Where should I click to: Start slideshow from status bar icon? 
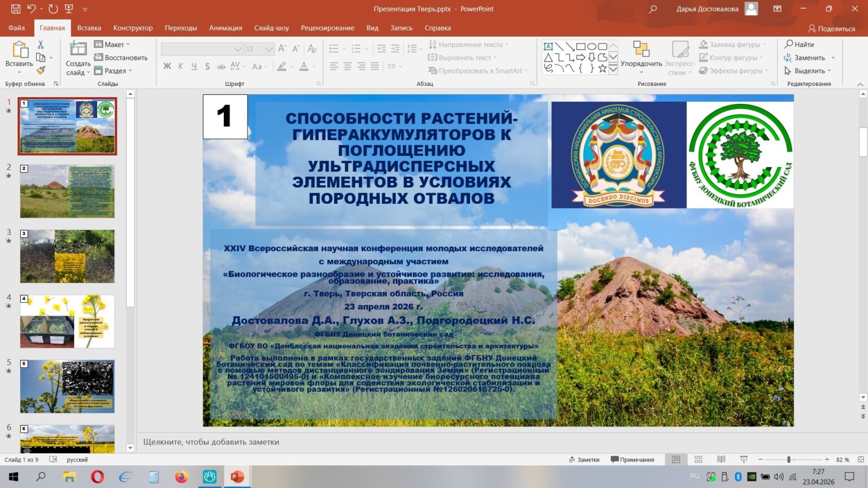[x=744, y=460]
